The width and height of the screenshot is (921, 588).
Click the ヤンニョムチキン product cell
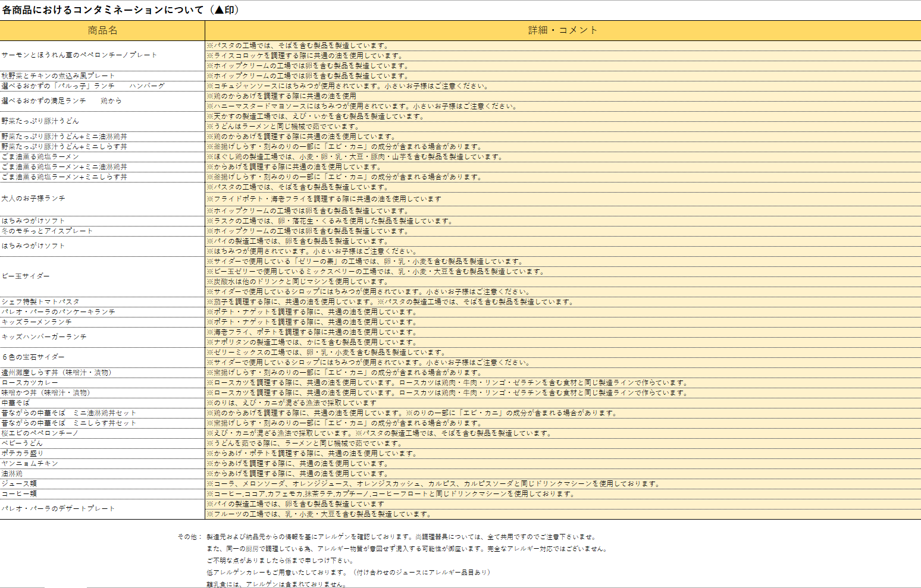click(x=30, y=464)
